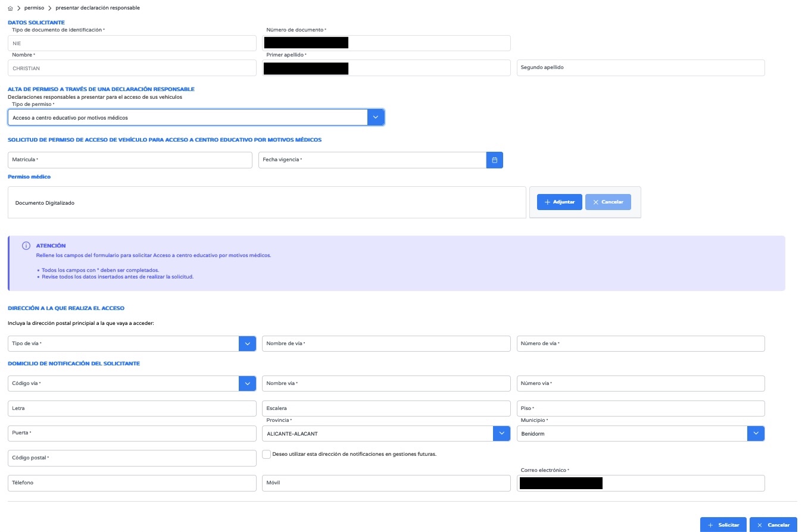This screenshot has width=805, height=532.
Task: Select the Segundo apellido field
Action: point(640,68)
